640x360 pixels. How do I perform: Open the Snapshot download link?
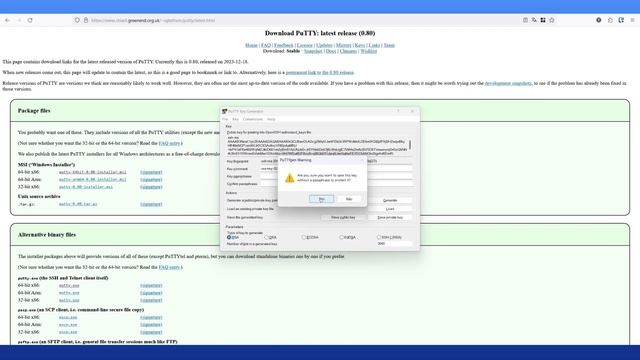pos(313,51)
